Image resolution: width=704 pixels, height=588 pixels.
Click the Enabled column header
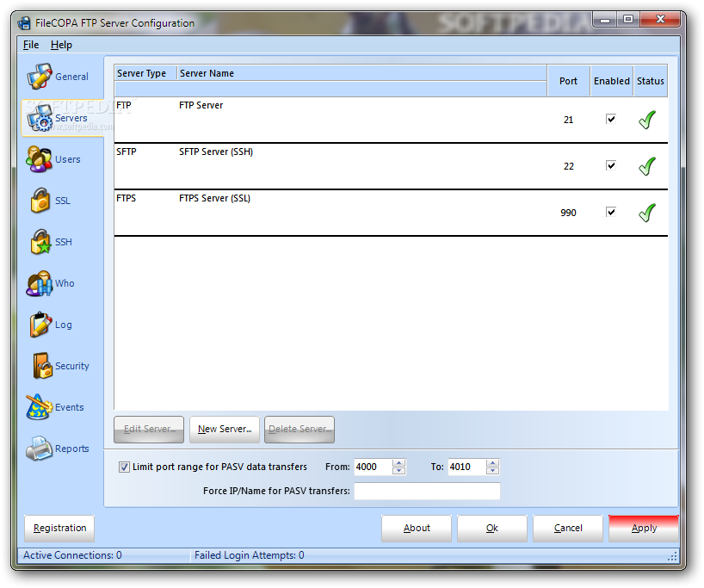[612, 81]
